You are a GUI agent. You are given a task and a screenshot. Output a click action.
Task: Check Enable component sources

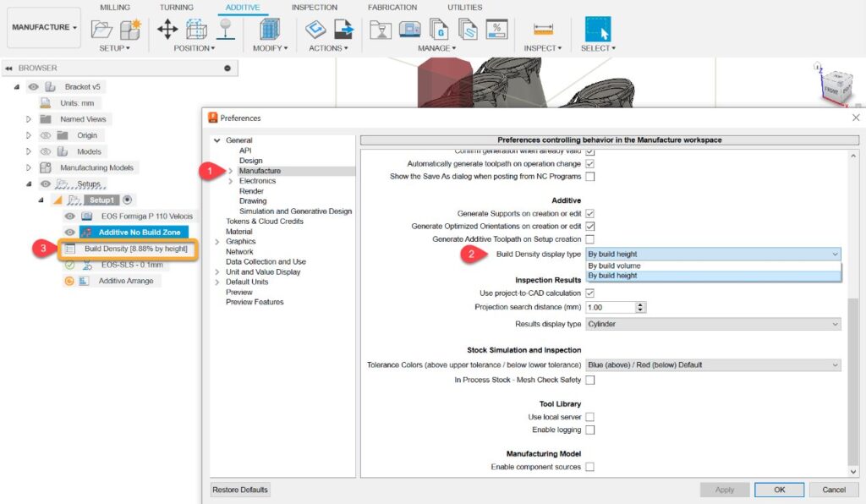pyautogui.click(x=589, y=467)
